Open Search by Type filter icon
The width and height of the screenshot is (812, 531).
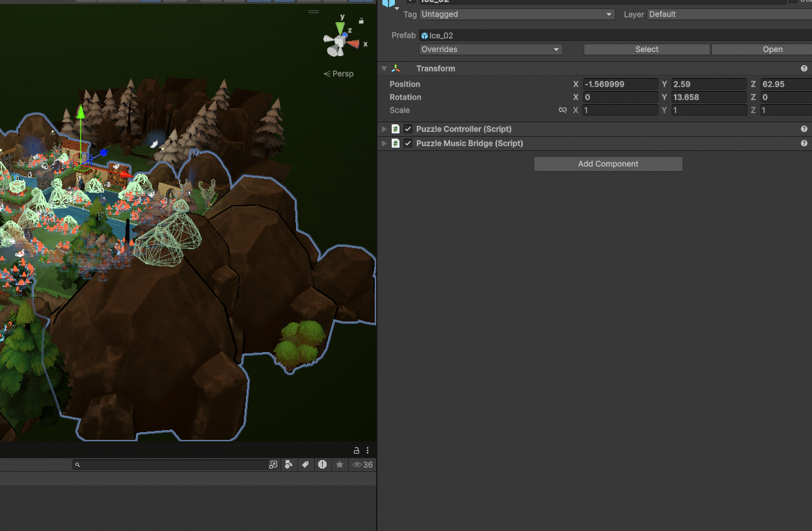pos(290,465)
